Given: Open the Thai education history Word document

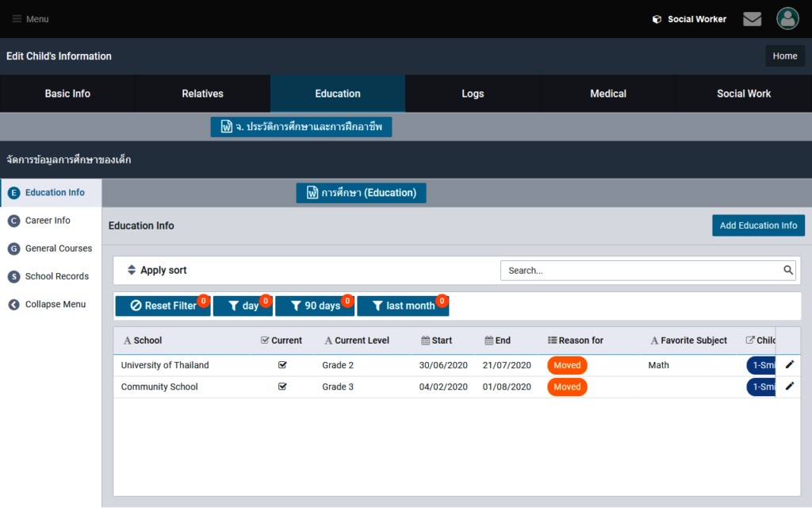Looking at the screenshot, I should coord(301,127).
